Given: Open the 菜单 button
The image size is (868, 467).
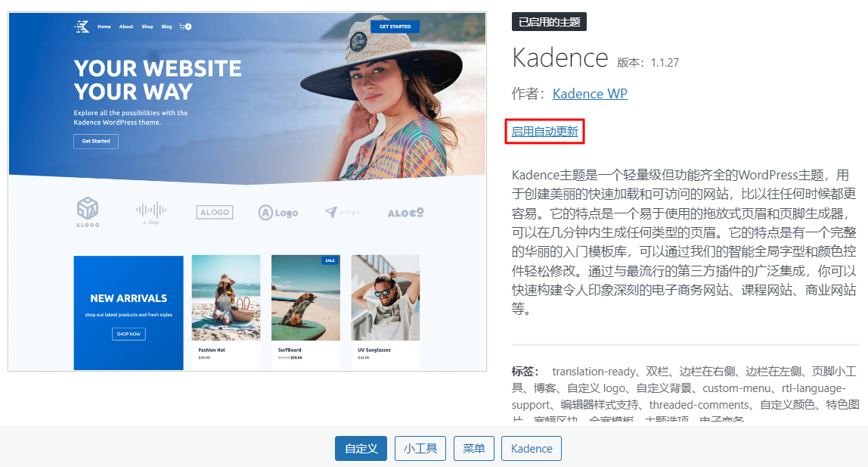Looking at the screenshot, I should 474,449.
